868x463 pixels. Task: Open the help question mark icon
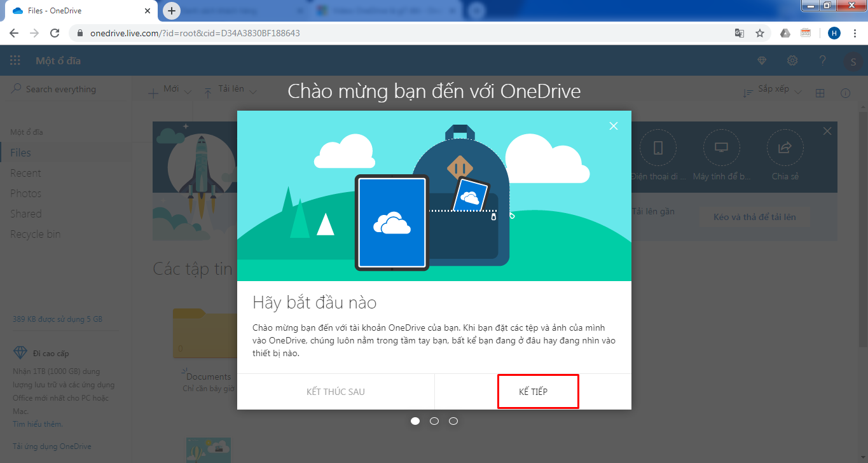coord(823,61)
